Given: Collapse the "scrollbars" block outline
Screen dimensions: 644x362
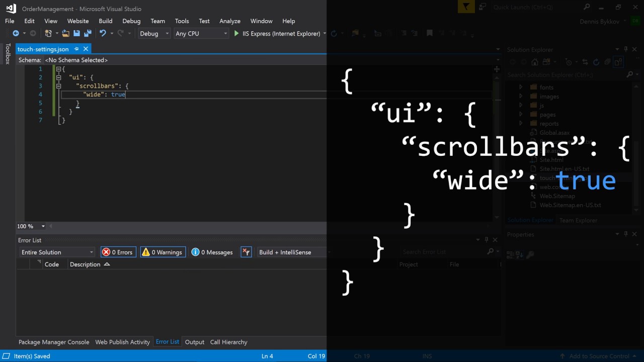Looking at the screenshot, I should click(58, 86).
